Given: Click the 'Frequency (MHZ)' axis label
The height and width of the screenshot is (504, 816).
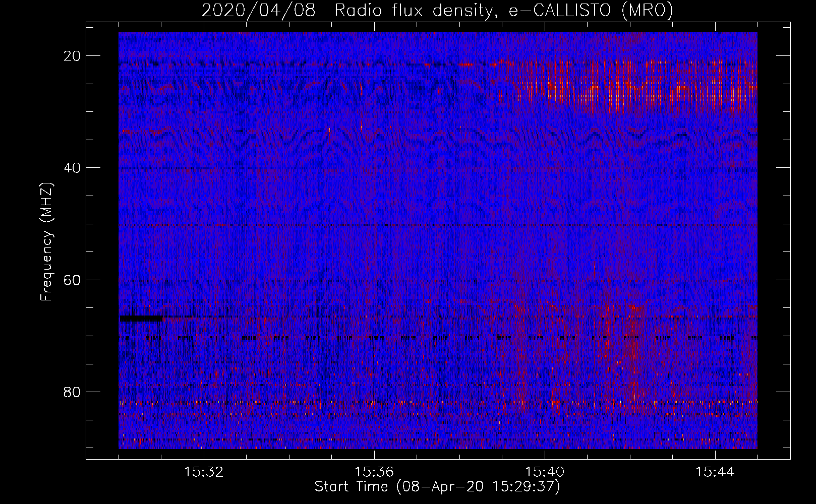Looking at the screenshot, I should point(47,242).
